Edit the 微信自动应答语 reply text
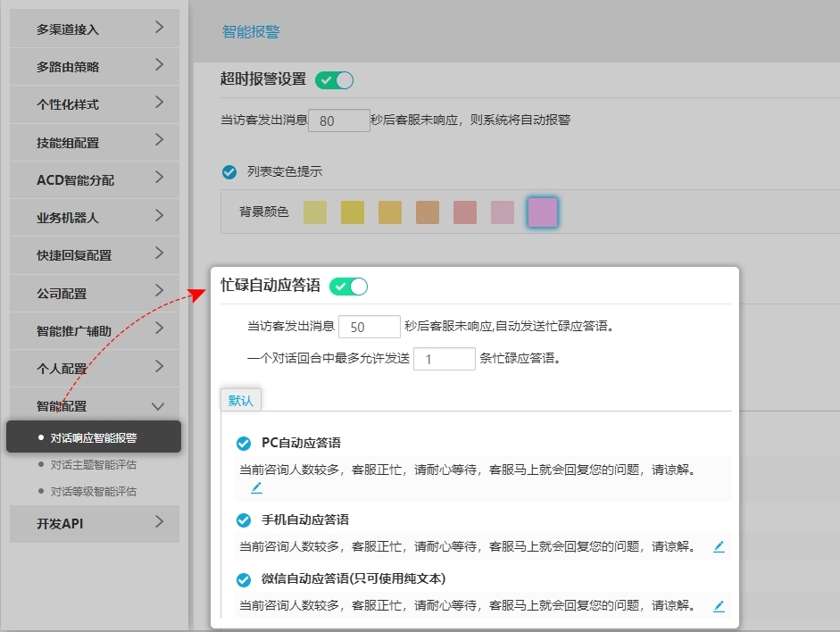Viewport: 840px width, 632px height. click(719, 605)
